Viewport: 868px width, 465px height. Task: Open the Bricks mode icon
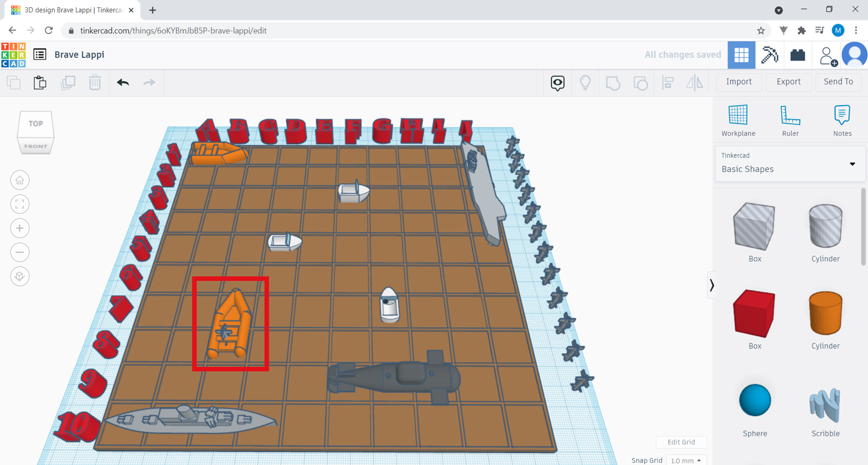[x=797, y=55]
